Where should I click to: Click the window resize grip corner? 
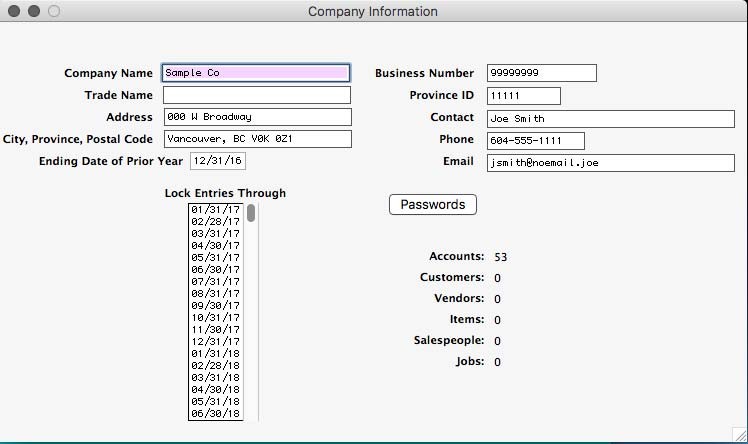coord(738,433)
